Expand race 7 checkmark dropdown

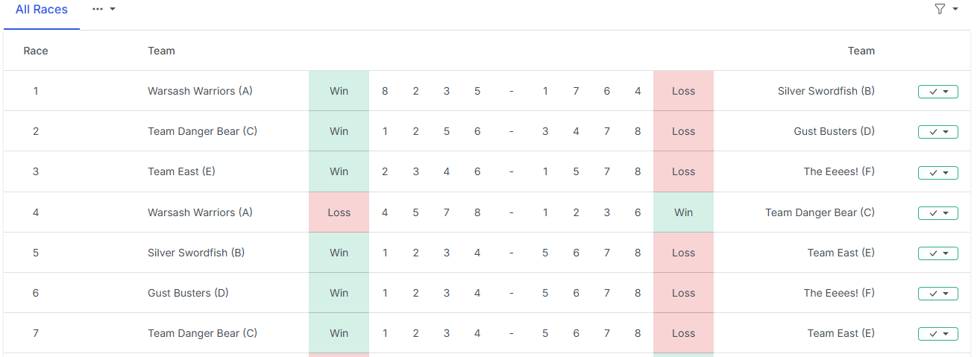(x=937, y=334)
